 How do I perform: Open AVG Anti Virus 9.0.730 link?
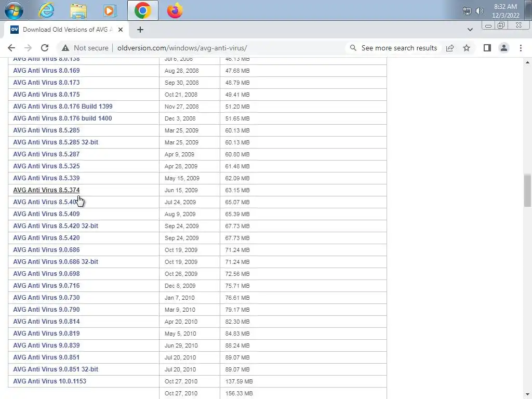pos(46,297)
